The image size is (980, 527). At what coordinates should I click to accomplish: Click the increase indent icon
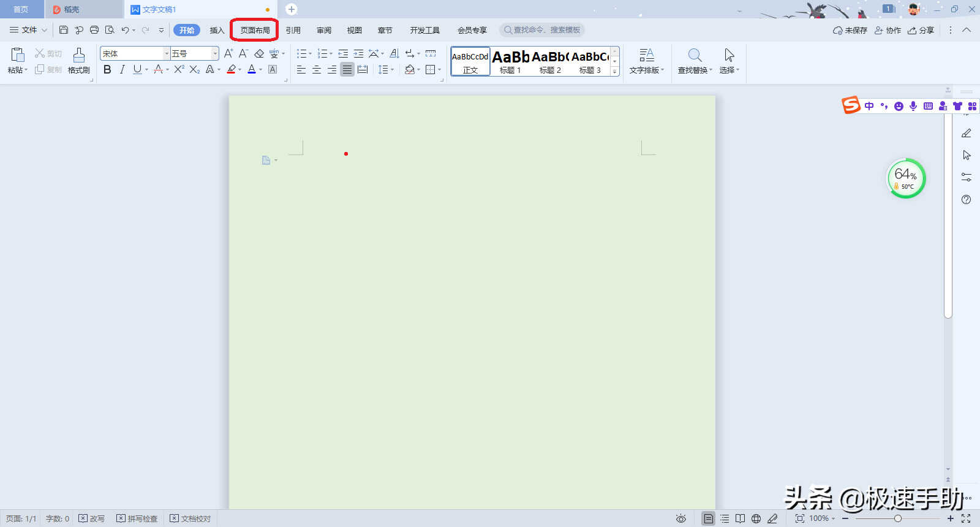coord(358,53)
